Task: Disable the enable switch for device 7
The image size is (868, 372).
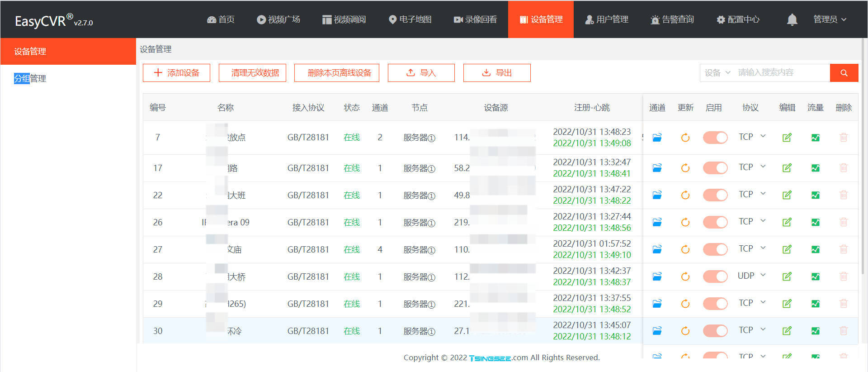Action: pyautogui.click(x=715, y=138)
